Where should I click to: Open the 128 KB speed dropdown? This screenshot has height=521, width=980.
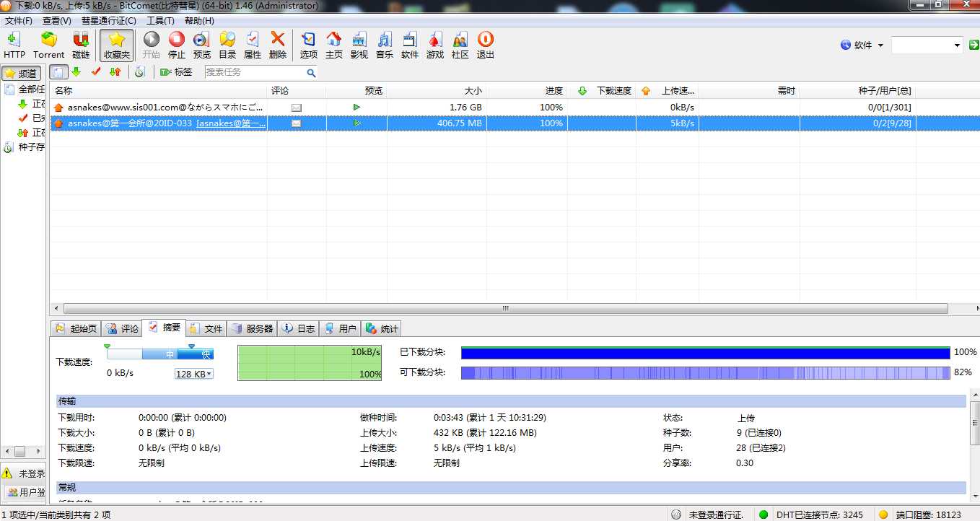tap(194, 374)
